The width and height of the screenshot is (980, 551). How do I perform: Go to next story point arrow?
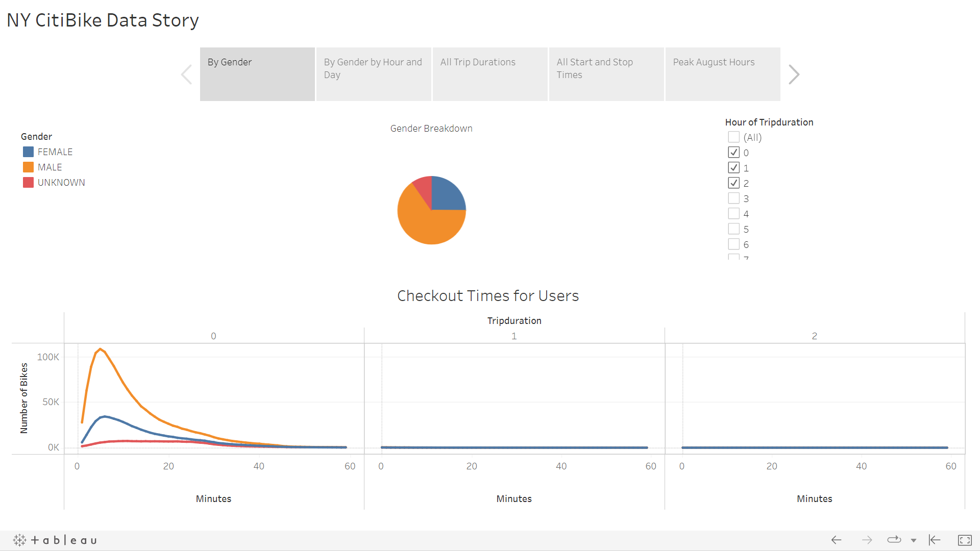(x=794, y=74)
